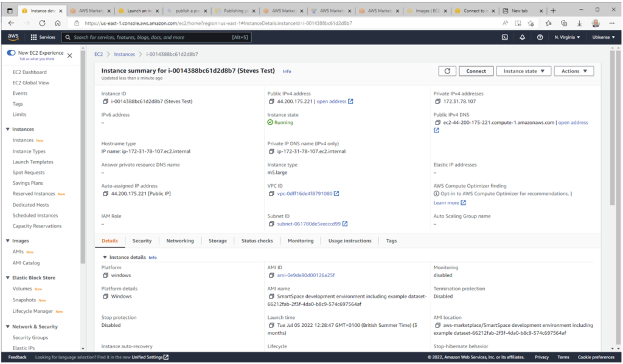Open the Ubisense account dropdown

pos(604,37)
